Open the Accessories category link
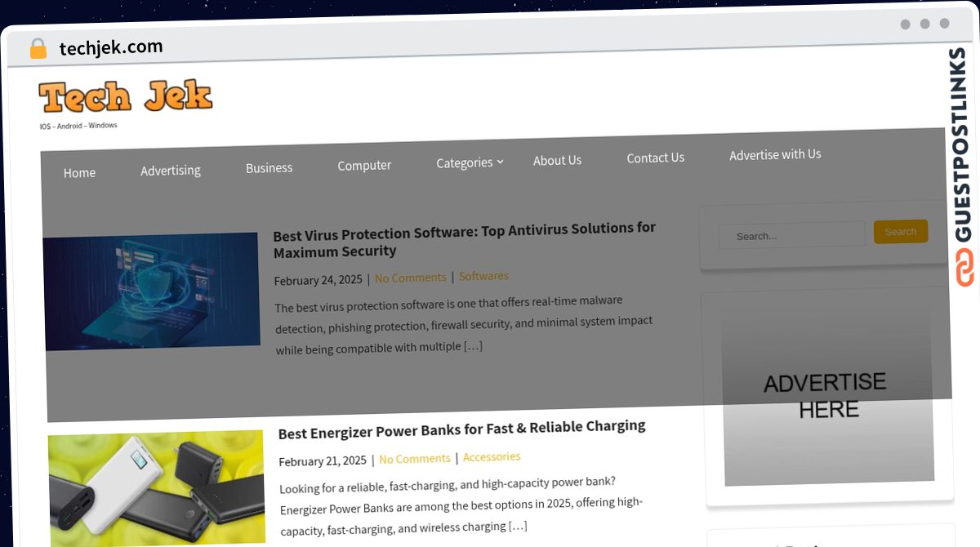The height and width of the screenshot is (547, 980). click(492, 457)
